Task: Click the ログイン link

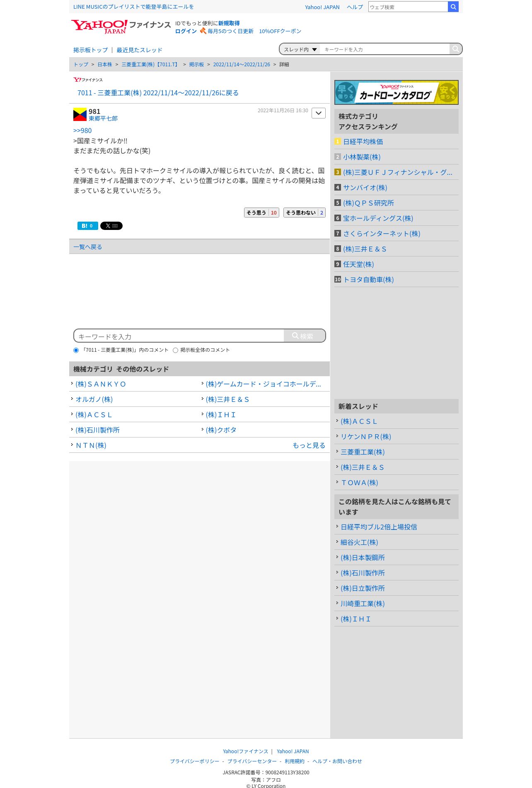Action: [186, 31]
